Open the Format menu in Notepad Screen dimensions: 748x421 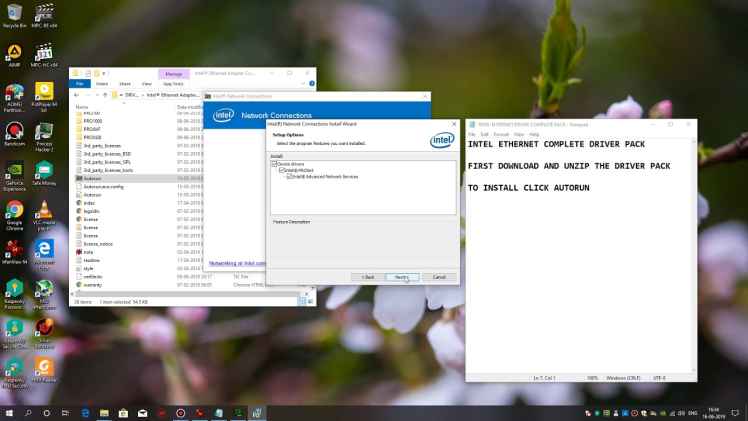coord(501,133)
